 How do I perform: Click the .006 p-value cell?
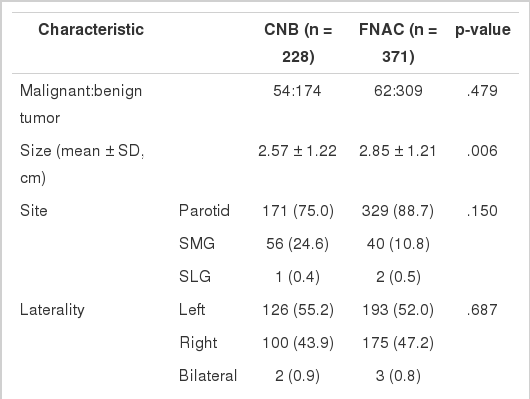click(482, 151)
